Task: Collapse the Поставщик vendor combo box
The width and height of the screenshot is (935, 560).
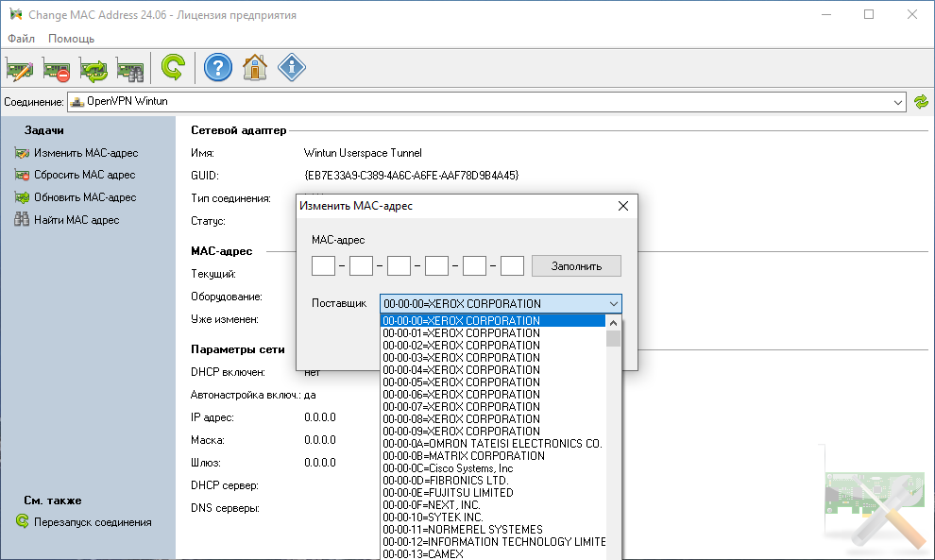Action: click(x=614, y=303)
